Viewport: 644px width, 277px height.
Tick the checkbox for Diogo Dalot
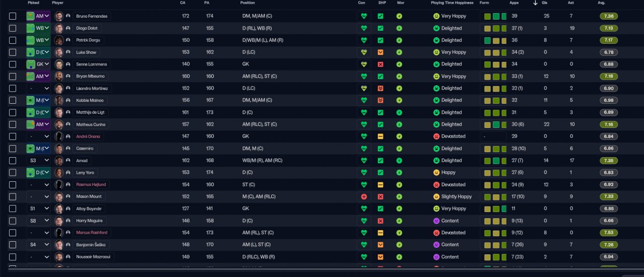click(x=13, y=28)
